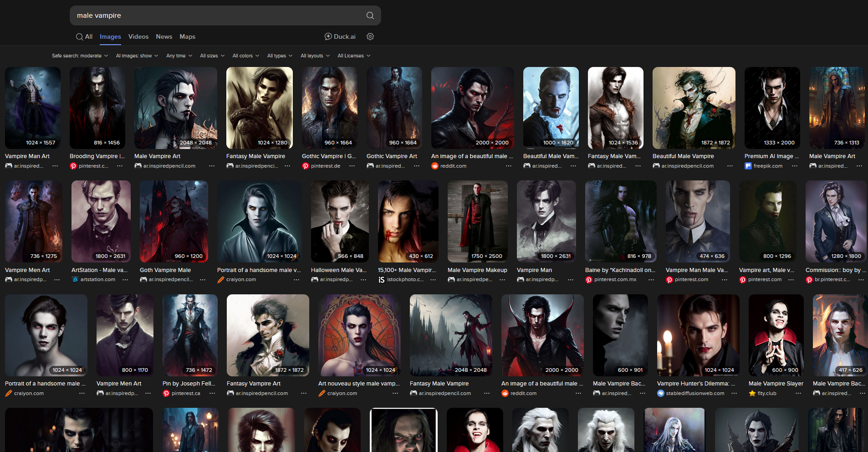
Task: Open the Duck.ai chat icon
Action: (x=328, y=36)
